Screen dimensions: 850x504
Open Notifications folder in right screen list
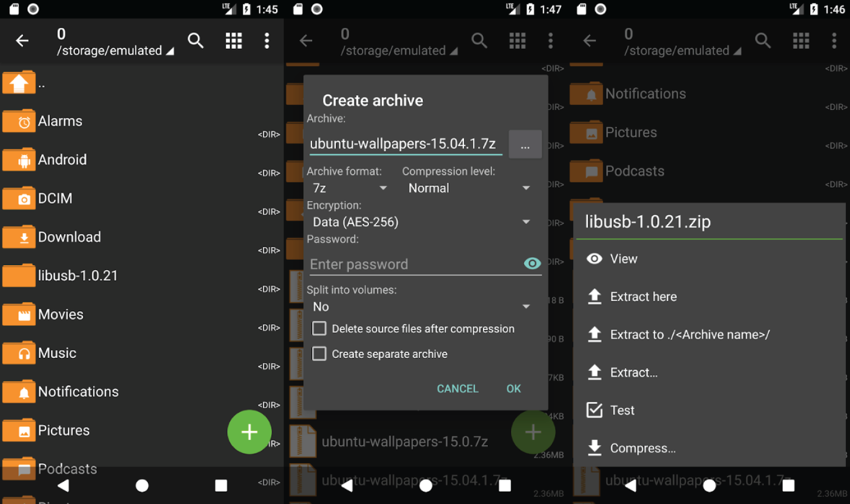click(x=708, y=94)
